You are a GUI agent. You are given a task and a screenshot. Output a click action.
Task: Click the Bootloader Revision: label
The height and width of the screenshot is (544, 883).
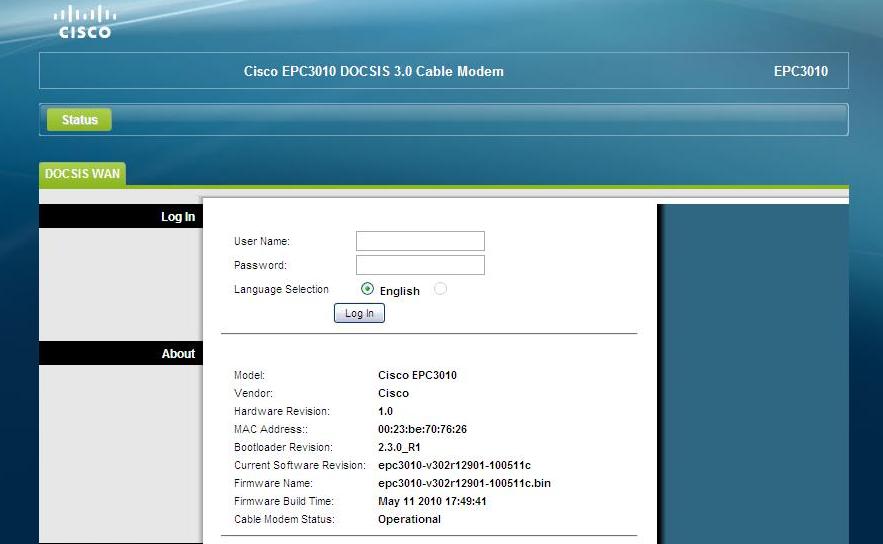[x=283, y=447]
